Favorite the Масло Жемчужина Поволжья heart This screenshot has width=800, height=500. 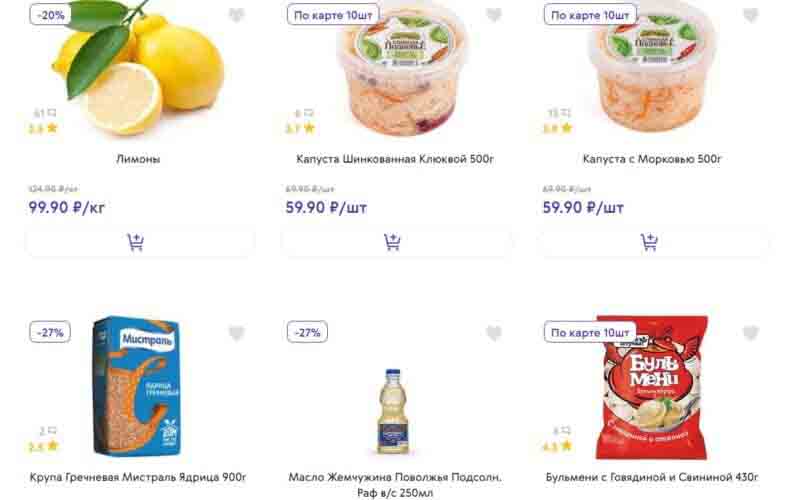[494, 333]
